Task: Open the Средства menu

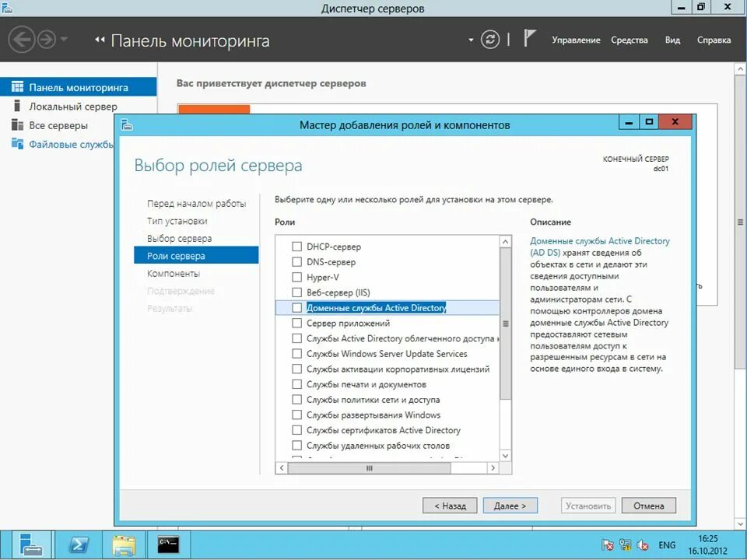Action: [630, 40]
